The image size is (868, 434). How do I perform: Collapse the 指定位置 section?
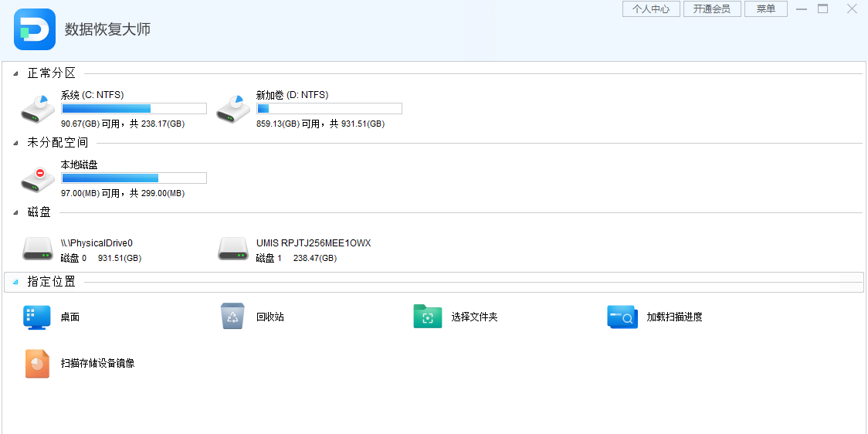click(16, 283)
